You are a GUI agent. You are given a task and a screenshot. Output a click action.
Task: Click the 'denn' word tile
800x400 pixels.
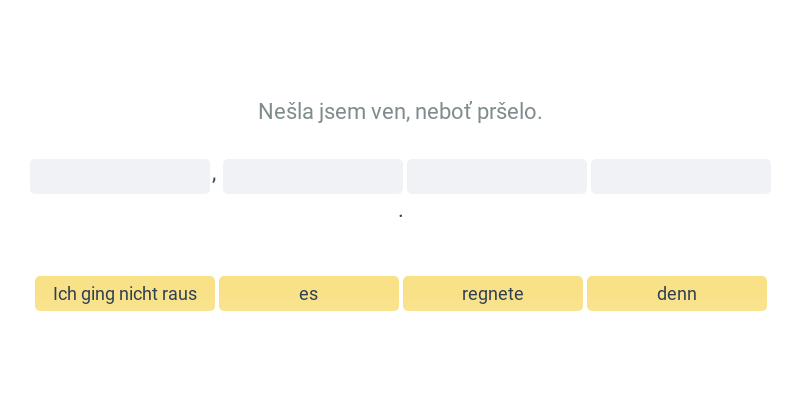pyautogui.click(x=677, y=294)
